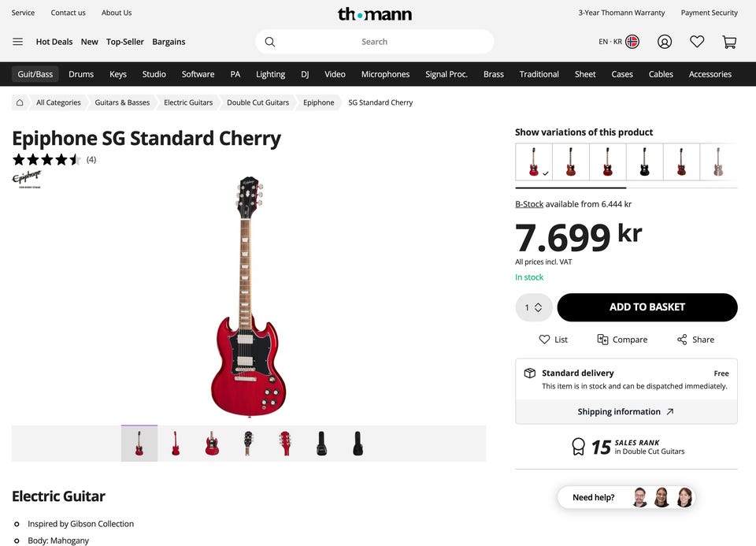The height and width of the screenshot is (546, 756).
Task: Click the search magnifier icon
Action: pyautogui.click(x=270, y=42)
